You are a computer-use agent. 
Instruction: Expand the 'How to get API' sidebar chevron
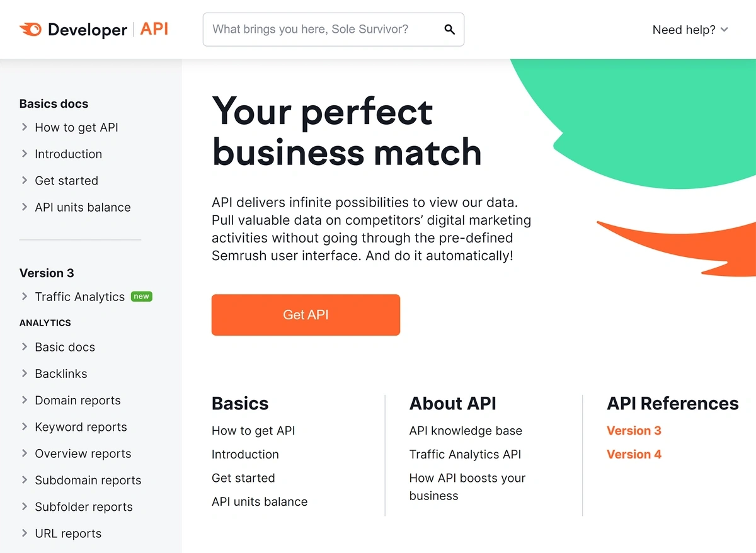click(25, 127)
